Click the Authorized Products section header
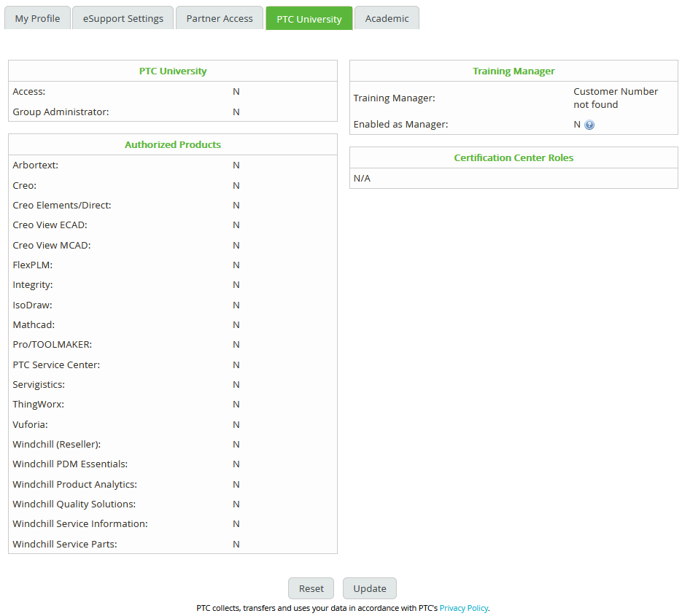The height and width of the screenshot is (616, 682). (173, 144)
